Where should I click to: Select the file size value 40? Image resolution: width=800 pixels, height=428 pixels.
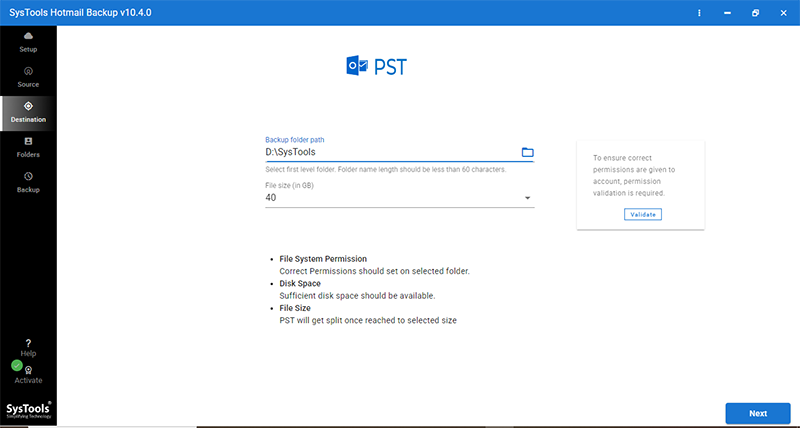tap(271, 197)
